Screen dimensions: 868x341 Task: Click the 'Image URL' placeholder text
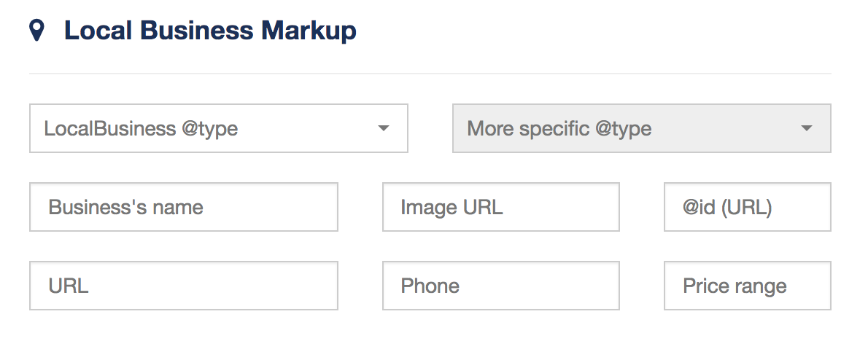(452, 207)
